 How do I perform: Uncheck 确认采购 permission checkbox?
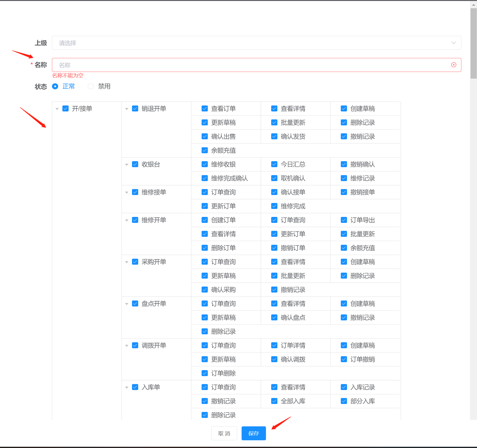(205, 290)
